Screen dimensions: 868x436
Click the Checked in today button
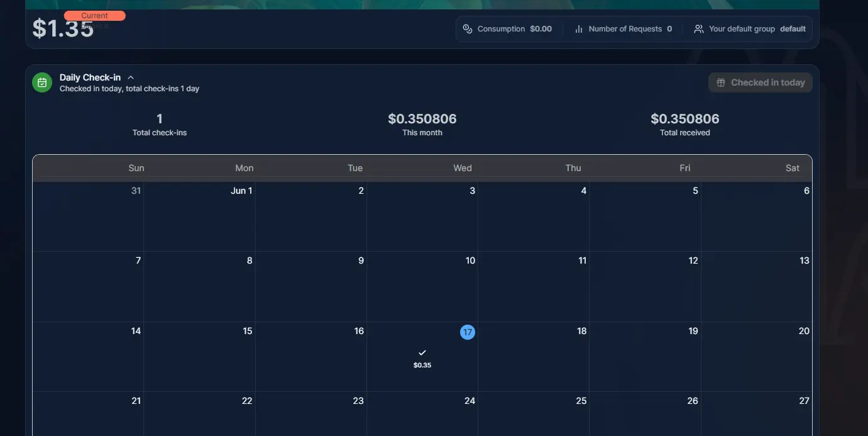761,82
